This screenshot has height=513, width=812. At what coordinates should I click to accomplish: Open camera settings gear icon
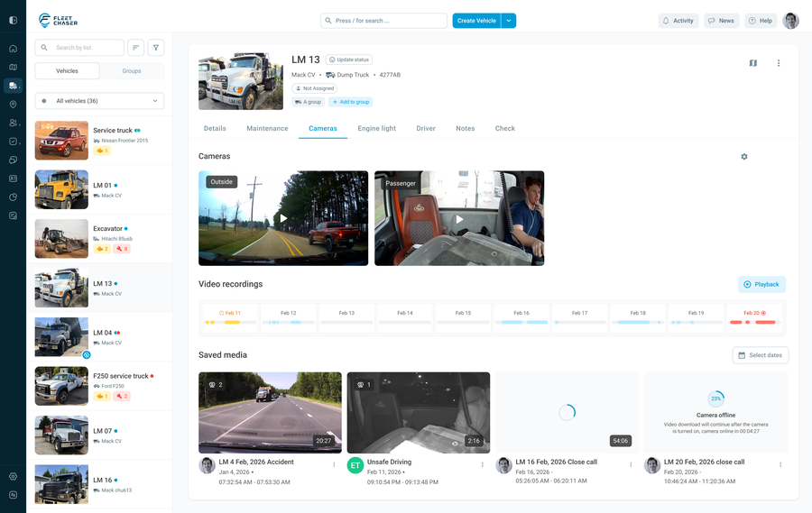pyautogui.click(x=744, y=157)
